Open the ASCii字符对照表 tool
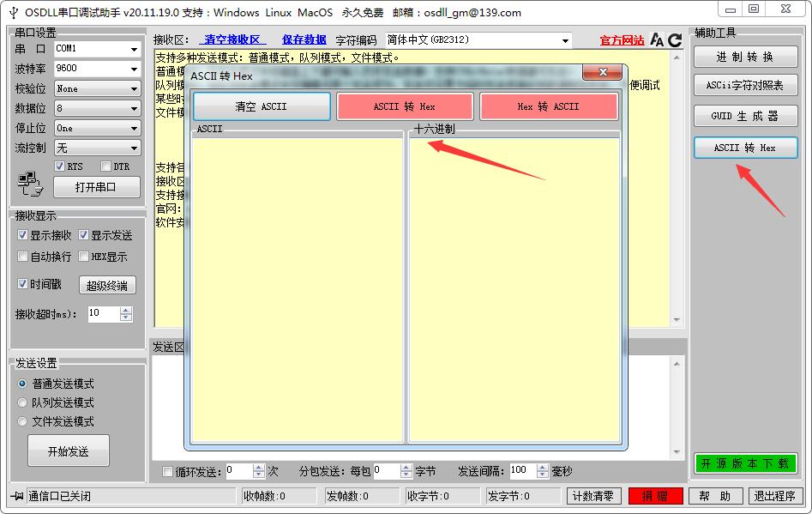 click(x=745, y=86)
